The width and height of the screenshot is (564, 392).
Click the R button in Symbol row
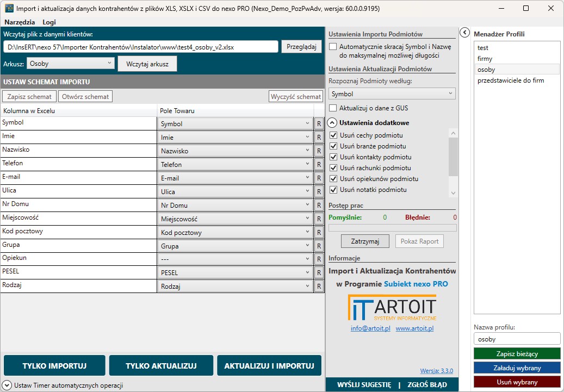[x=319, y=124]
